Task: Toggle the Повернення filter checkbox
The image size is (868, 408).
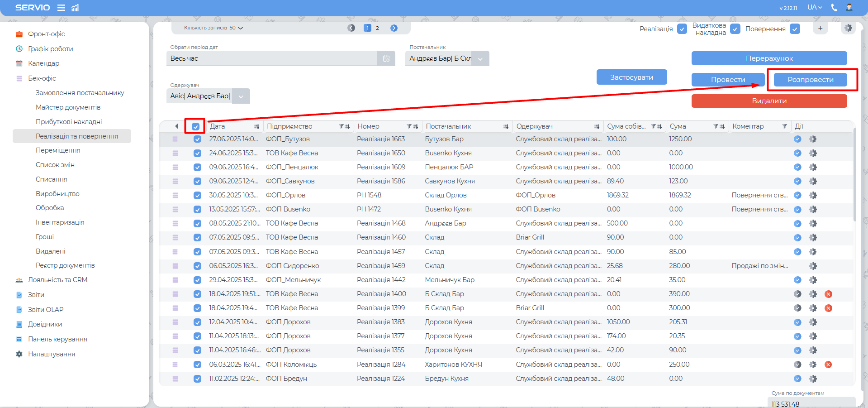Action: click(x=795, y=29)
